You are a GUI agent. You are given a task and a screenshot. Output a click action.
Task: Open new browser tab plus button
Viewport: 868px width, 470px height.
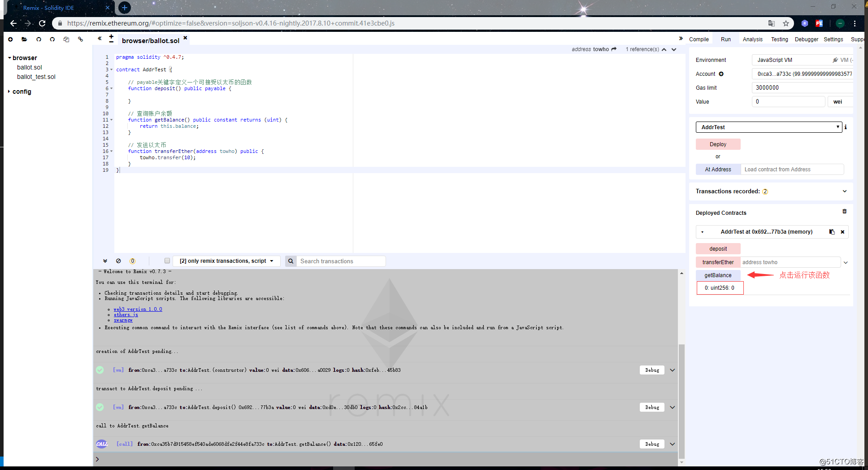pyautogui.click(x=125, y=8)
